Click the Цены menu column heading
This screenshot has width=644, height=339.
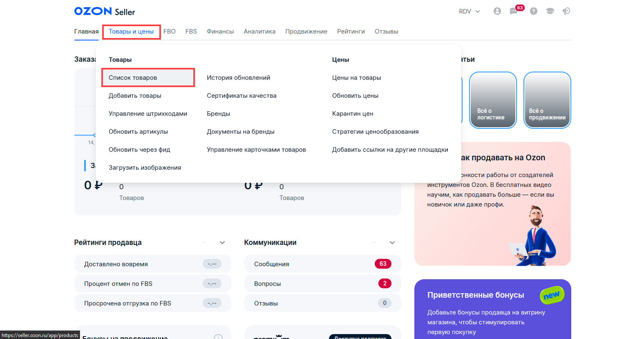pyautogui.click(x=340, y=60)
